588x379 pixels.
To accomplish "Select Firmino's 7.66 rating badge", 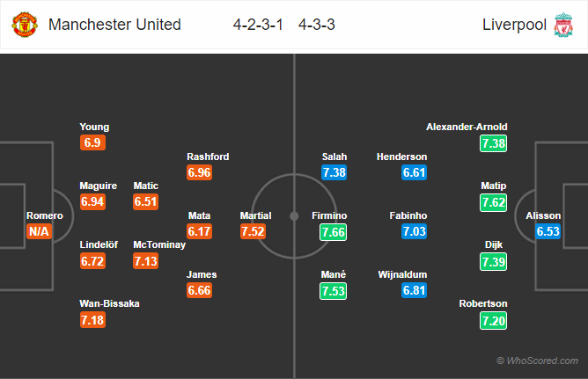I will (334, 232).
